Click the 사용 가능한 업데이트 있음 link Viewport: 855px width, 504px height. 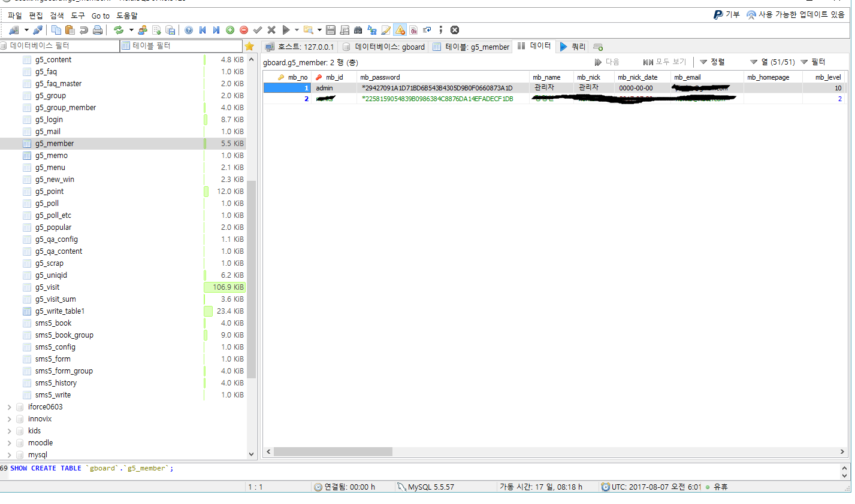tap(800, 14)
